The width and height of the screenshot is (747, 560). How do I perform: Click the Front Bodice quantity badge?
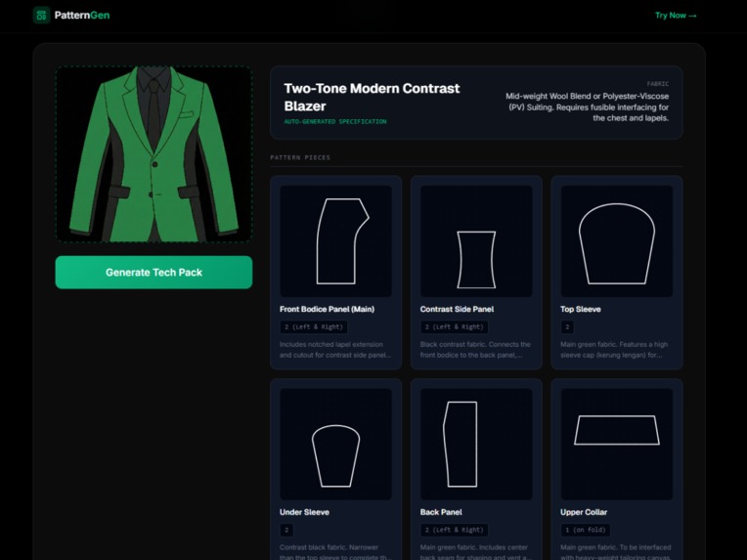(314, 327)
